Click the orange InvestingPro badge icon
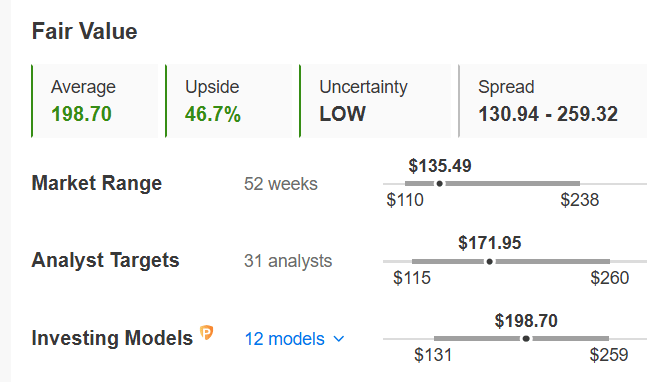647x382 pixels. click(206, 332)
